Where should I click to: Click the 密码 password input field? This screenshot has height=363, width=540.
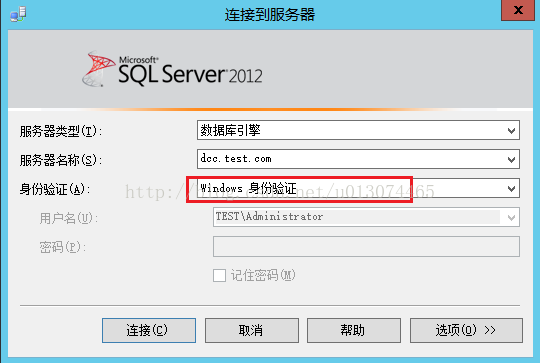[366, 246]
